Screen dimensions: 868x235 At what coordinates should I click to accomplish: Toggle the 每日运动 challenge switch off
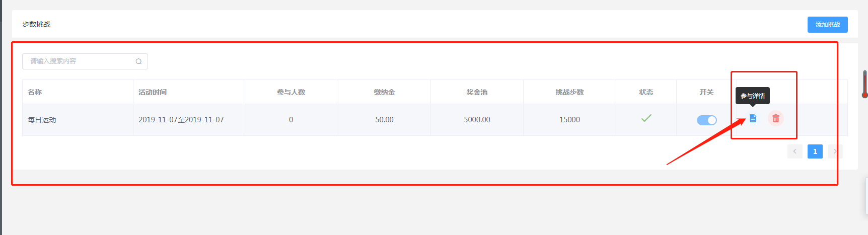tap(706, 120)
